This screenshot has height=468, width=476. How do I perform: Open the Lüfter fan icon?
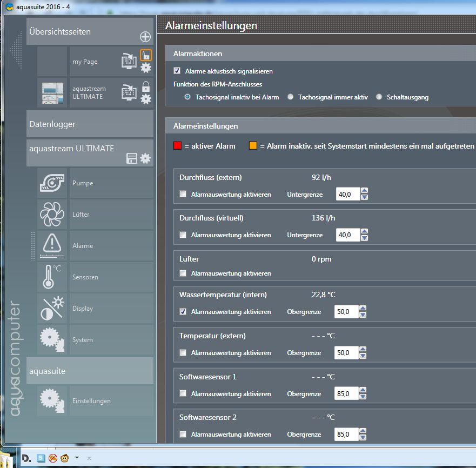pyautogui.click(x=52, y=215)
